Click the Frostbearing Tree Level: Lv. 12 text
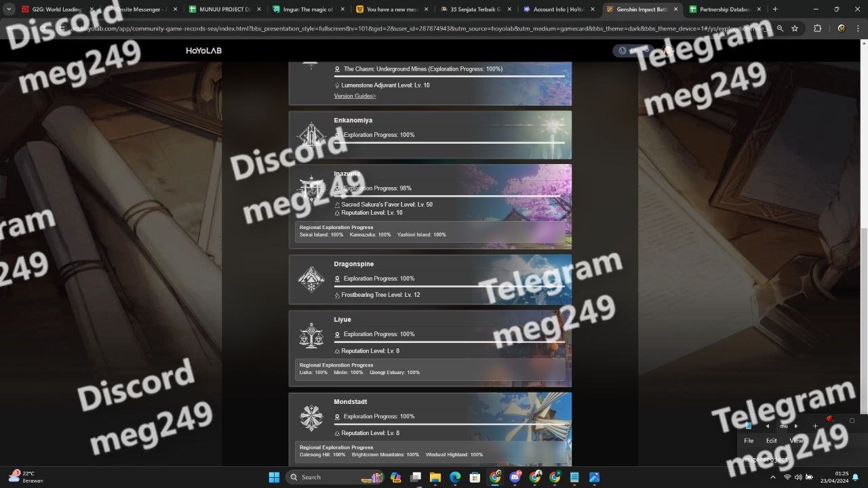868x488 pixels. coord(380,295)
